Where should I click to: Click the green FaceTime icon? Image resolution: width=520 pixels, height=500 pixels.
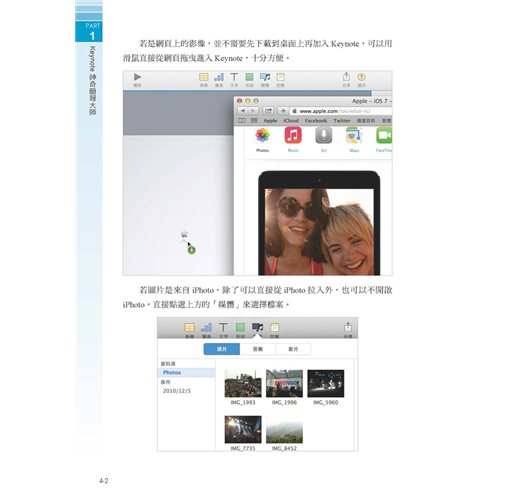coord(384,135)
